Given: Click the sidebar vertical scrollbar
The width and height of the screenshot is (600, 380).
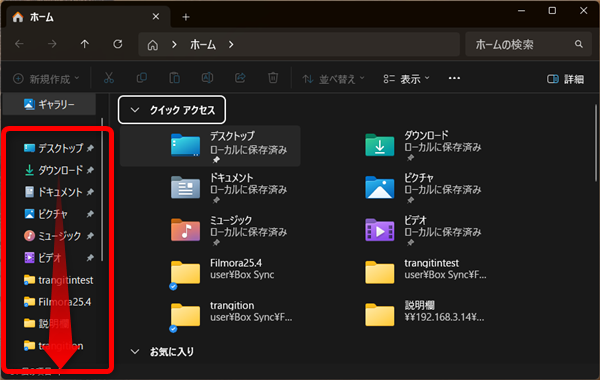Looking at the screenshot, I should 102,190.
